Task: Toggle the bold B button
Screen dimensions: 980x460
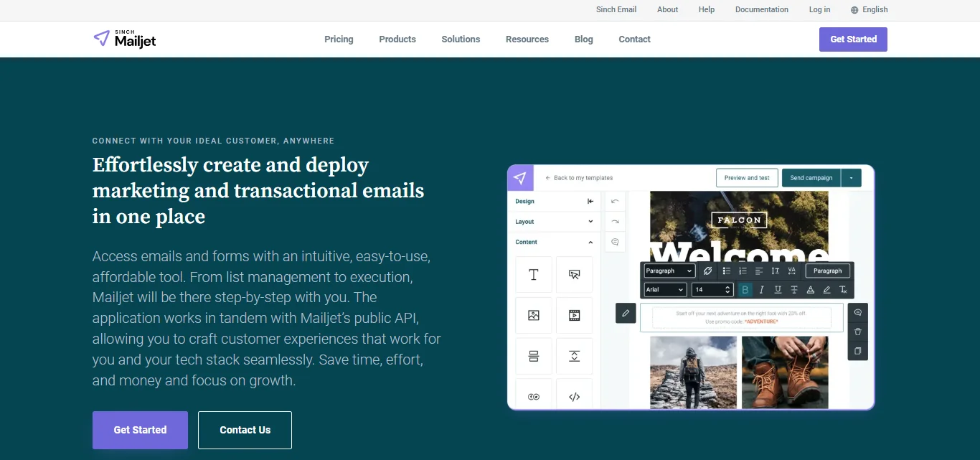Action: (745, 290)
